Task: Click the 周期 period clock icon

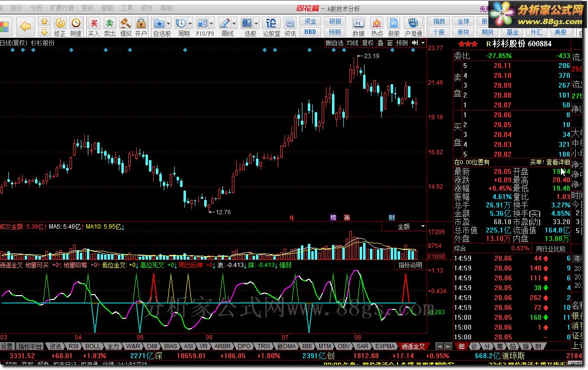Action: tap(181, 24)
